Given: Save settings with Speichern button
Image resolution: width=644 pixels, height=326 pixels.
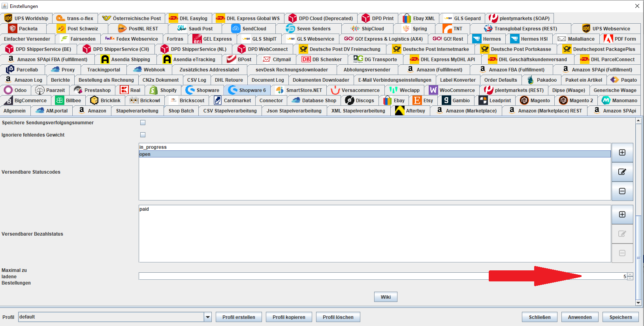Looking at the screenshot, I should (621, 317).
